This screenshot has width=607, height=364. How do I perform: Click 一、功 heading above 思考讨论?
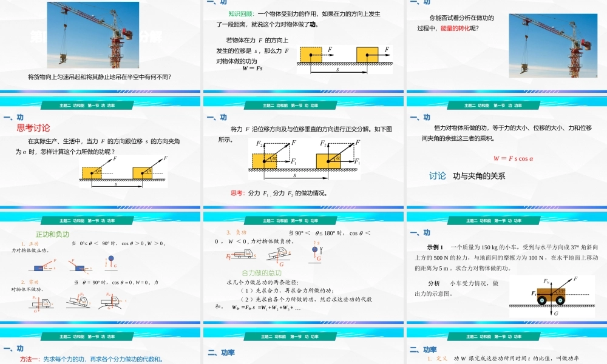[14, 117]
